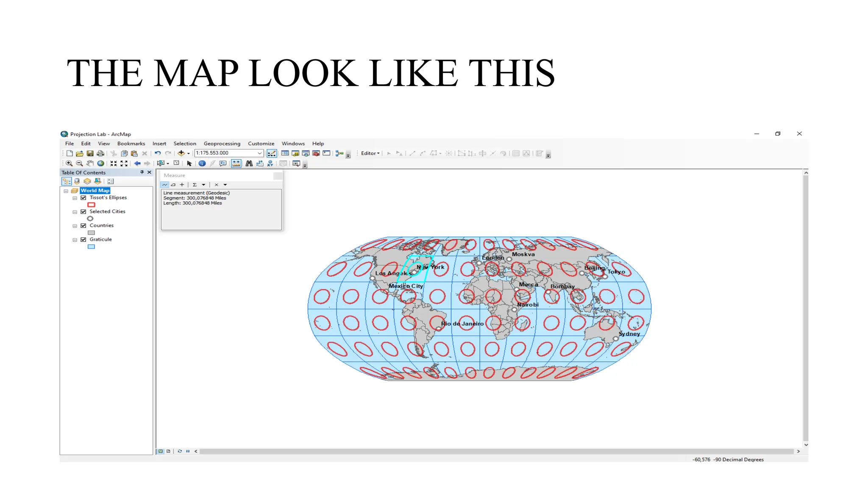This screenshot has height=488, width=868.
Task: Uncheck Tissot's Ellipses layer
Action: 83,198
